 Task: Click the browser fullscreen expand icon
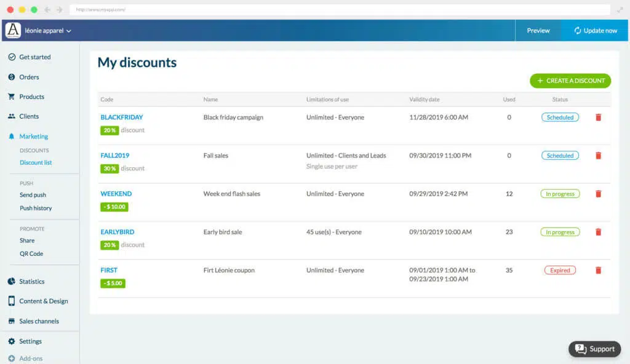[x=621, y=10]
